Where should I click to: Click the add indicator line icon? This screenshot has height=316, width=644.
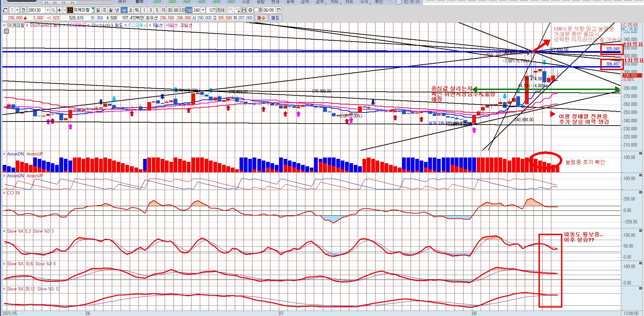coord(238,10)
